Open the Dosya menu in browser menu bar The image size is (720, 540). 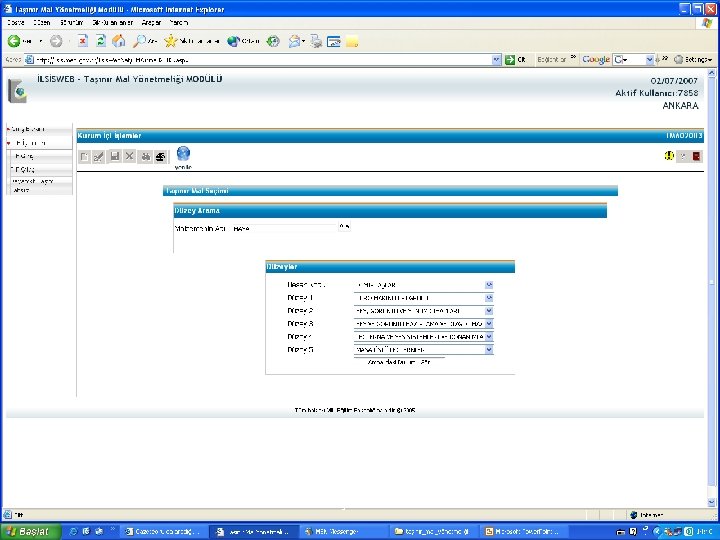(16, 22)
